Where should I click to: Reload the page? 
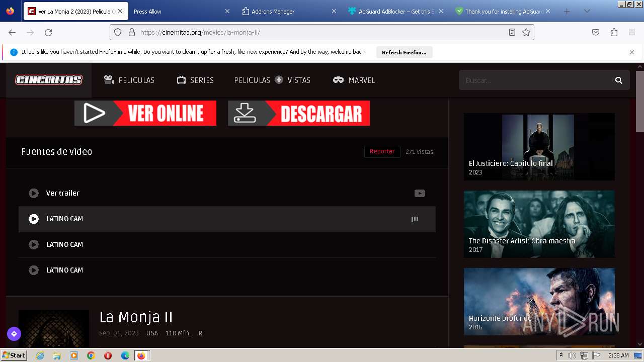tap(48, 32)
